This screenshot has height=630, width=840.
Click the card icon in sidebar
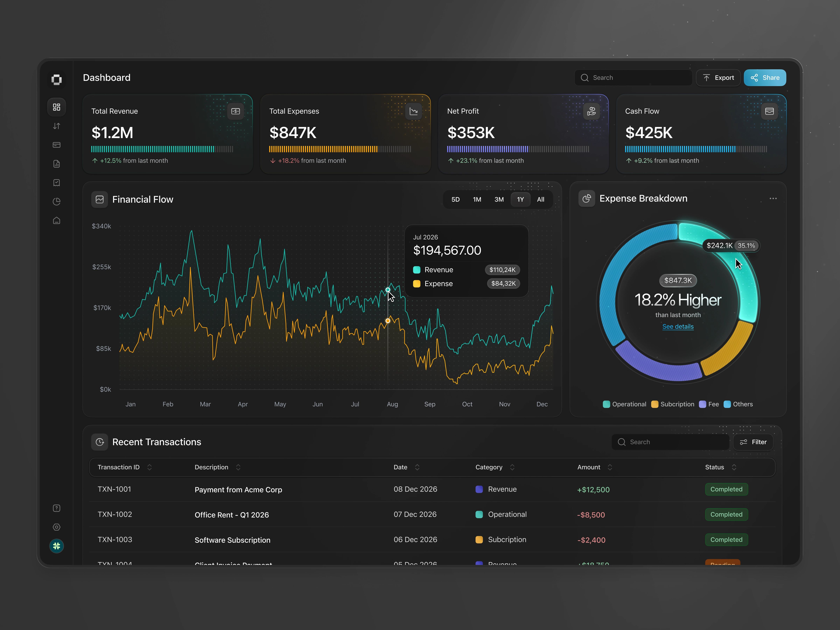click(x=57, y=145)
